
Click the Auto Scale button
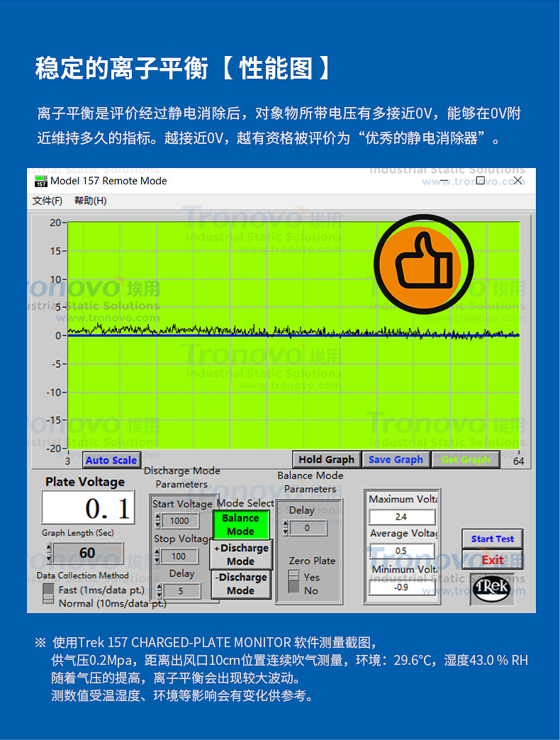coord(111,460)
